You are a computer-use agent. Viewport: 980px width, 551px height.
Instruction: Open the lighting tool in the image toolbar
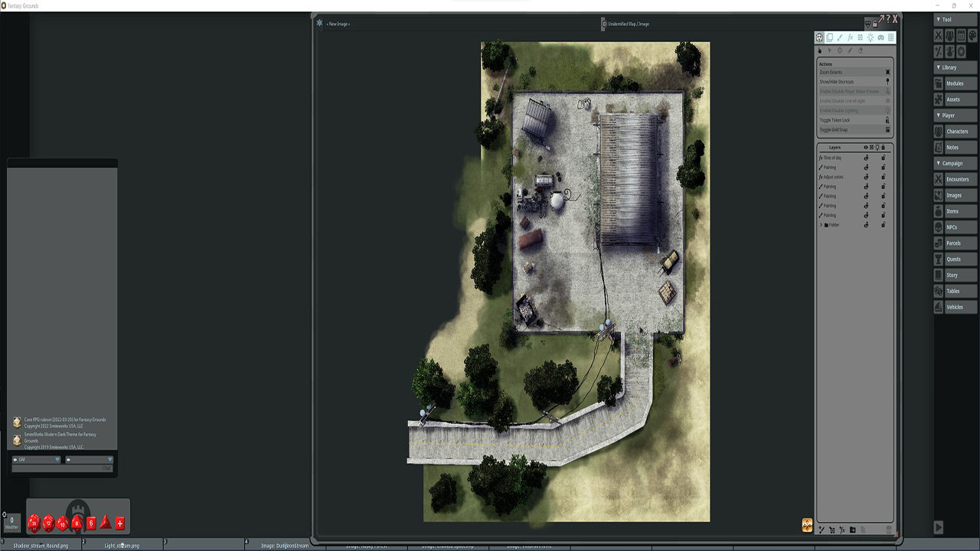coord(871,37)
